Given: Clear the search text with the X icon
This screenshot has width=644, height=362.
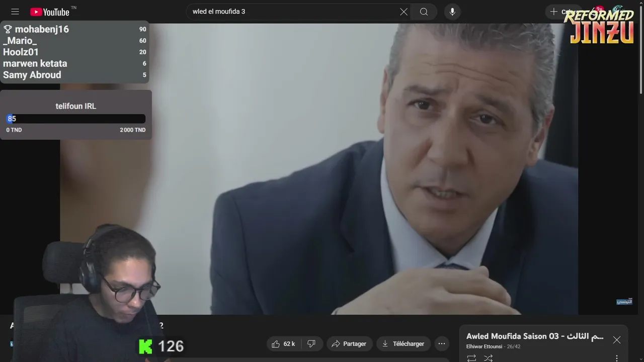Looking at the screenshot, I should coord(404,12).
